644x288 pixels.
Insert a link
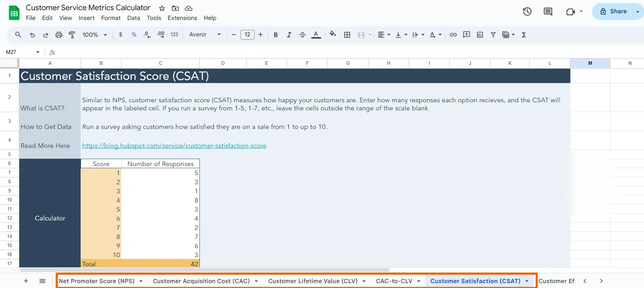coord(453,35)
